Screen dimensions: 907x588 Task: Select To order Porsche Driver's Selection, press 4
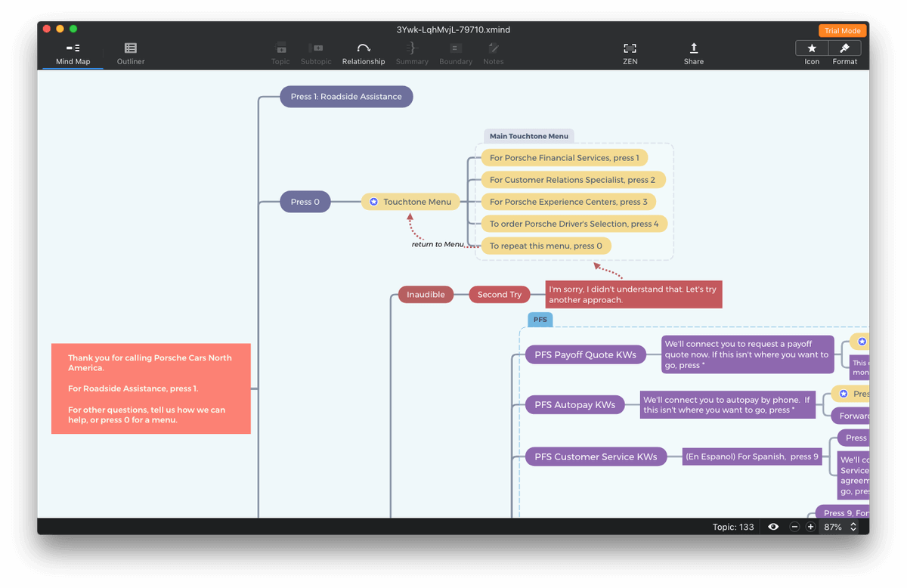coord(574,224)
